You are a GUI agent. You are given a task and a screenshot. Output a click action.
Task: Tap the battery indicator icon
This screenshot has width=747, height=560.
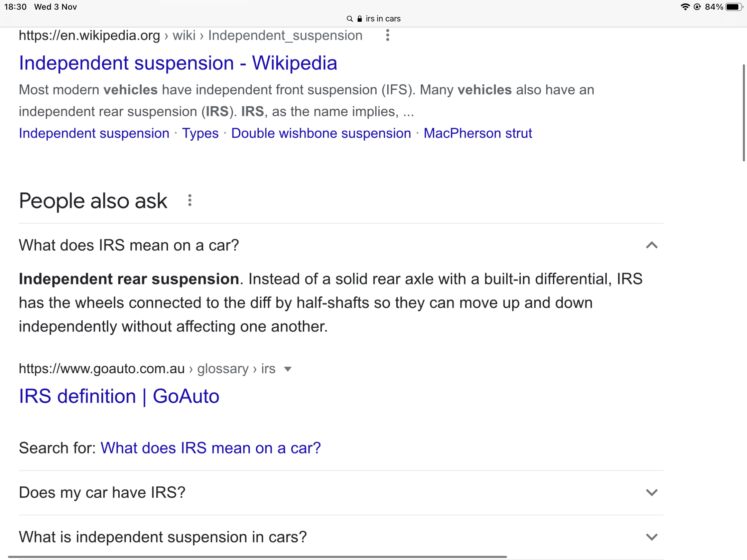734,7
